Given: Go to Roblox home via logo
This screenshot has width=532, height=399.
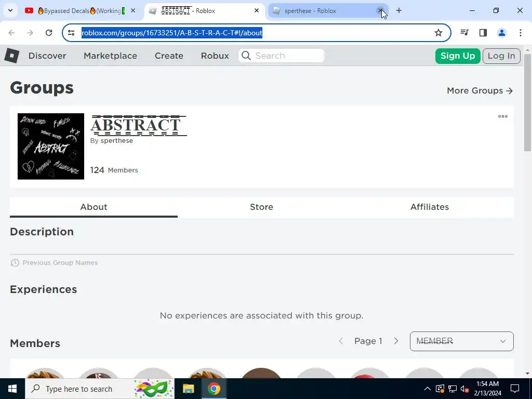Looking at the screenshot, I should coord(12,56).
